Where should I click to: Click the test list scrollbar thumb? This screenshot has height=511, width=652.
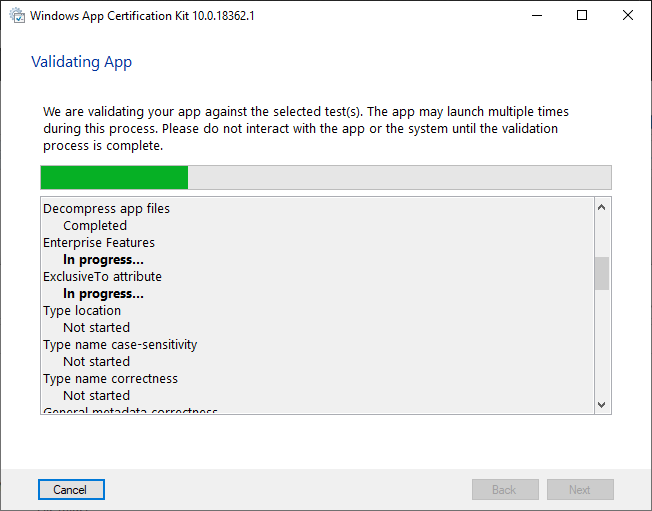[x=602, y=273]
